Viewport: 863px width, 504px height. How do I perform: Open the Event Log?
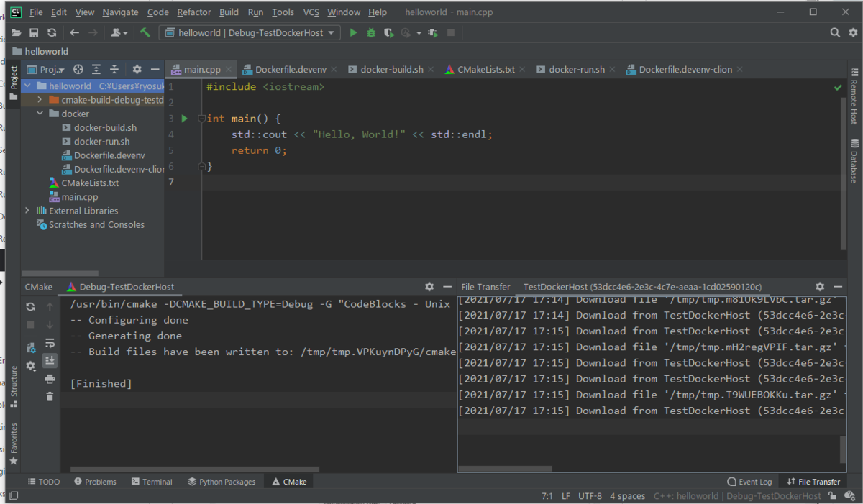coord(750,482)
